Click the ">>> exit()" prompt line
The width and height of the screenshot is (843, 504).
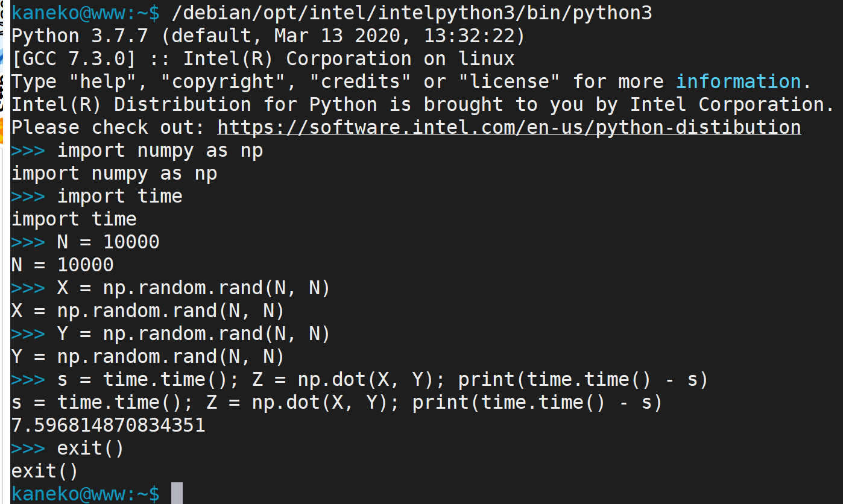tap(68, 449)
